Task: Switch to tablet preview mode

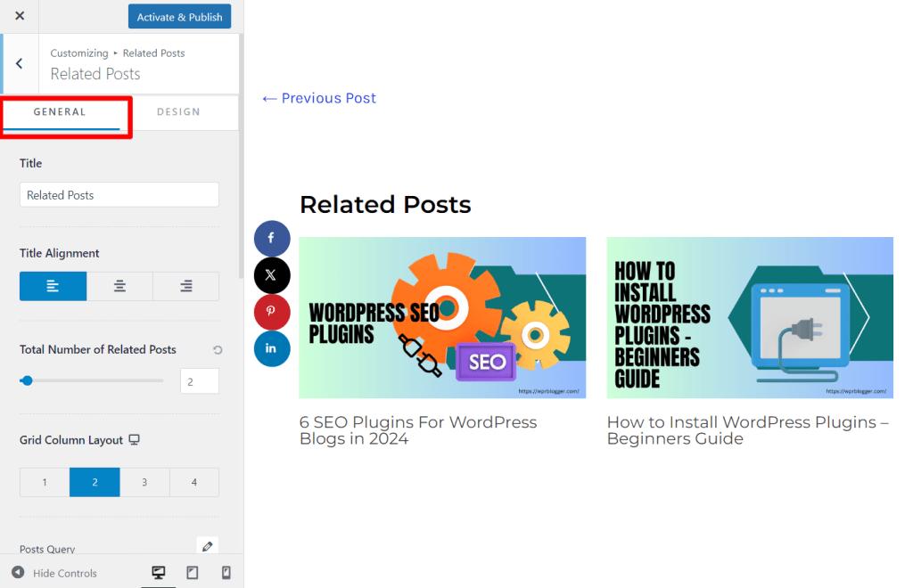Action: click(x=193, y=573)
